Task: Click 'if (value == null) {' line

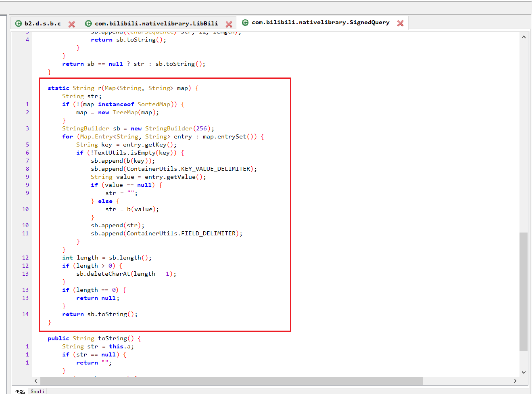Action: click(127, 185)
